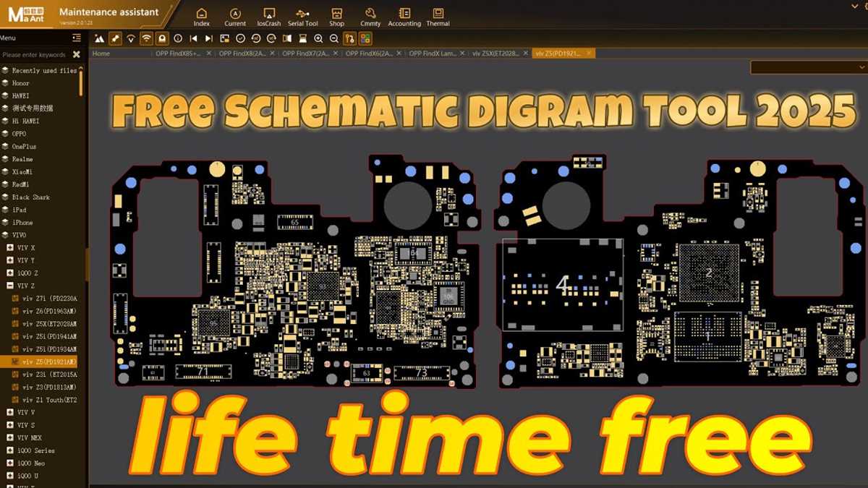The width and height of the screenshot is (868, 488).
Task: Select the large chip labeled 2
Action: [709, 273]
